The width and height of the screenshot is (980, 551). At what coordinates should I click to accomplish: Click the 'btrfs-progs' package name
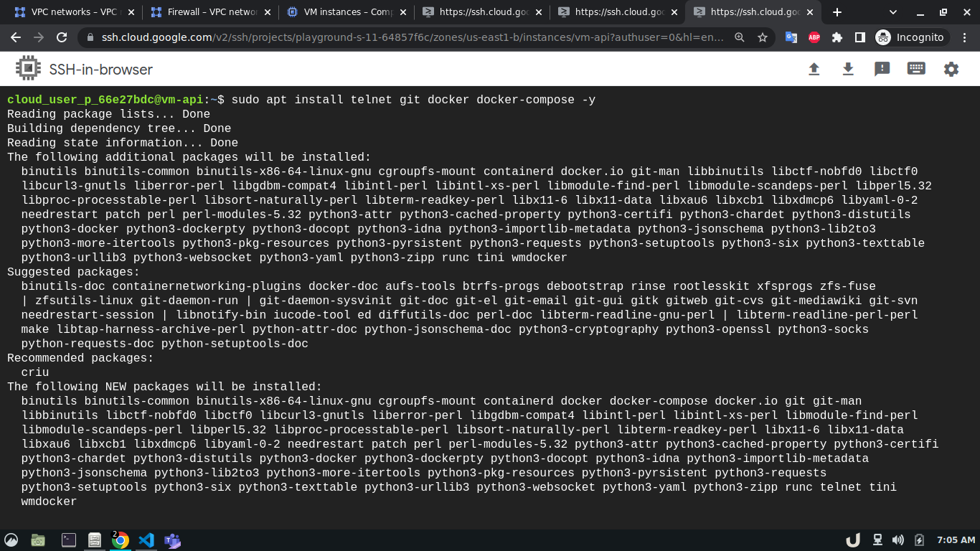[x=501, y=286]
